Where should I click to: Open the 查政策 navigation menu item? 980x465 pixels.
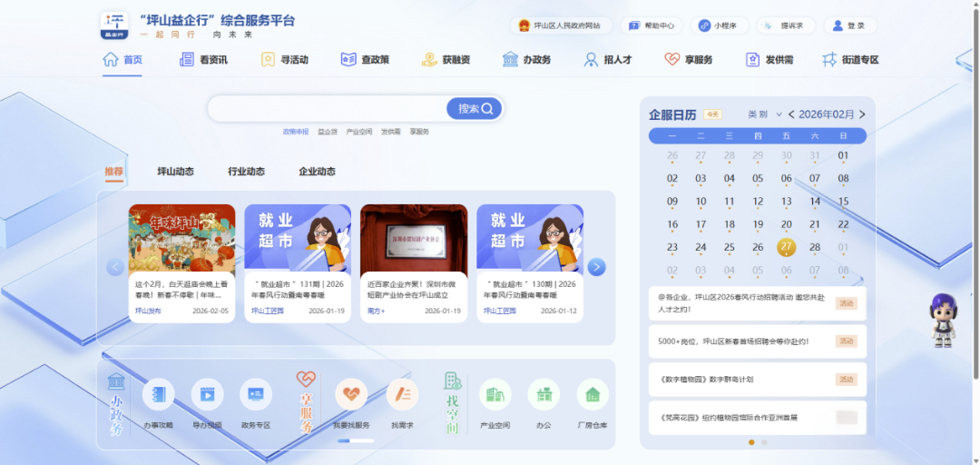coord(365,60)
